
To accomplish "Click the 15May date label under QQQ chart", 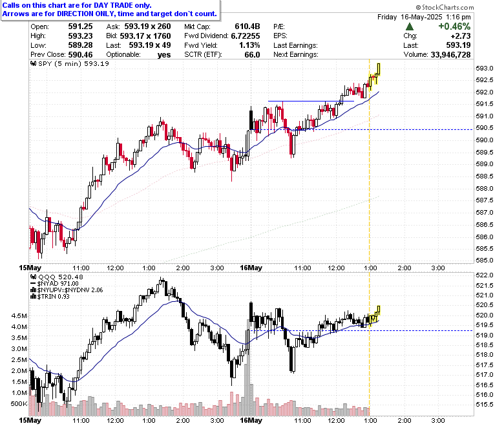I will (x=30, y=420).
